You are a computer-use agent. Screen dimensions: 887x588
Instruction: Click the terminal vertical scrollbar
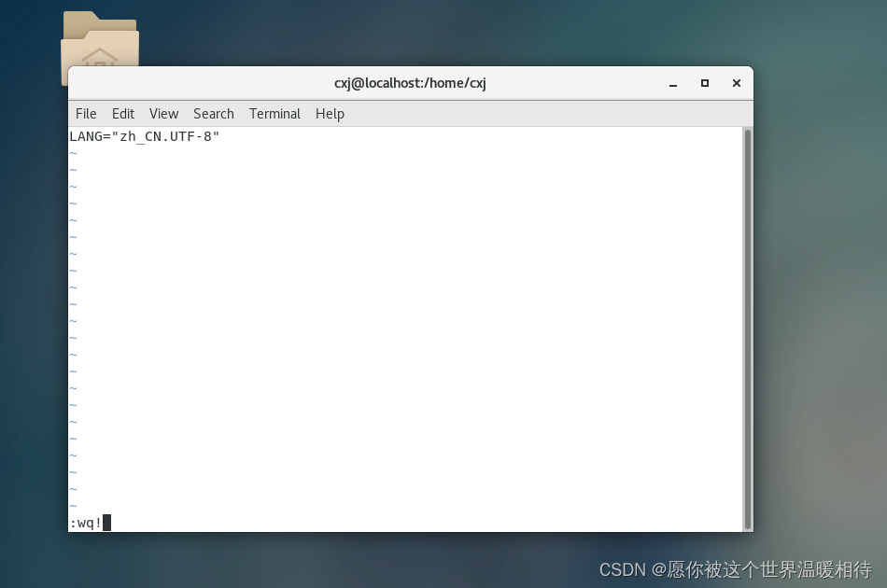point(747,329)
